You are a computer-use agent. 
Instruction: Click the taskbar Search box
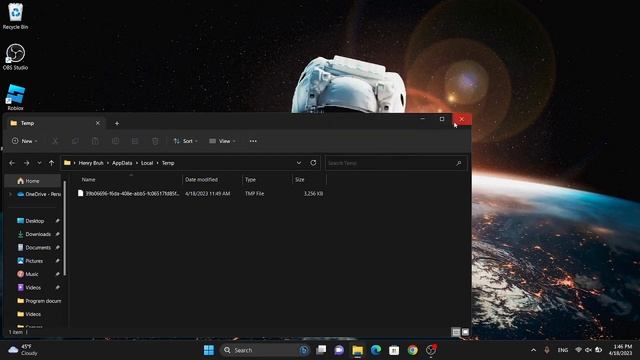pos(265,350)
